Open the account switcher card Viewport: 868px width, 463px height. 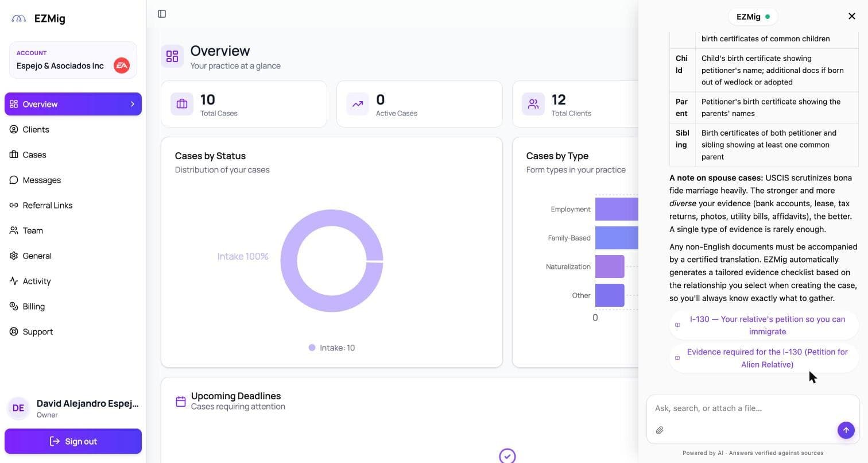coord(73,60)
